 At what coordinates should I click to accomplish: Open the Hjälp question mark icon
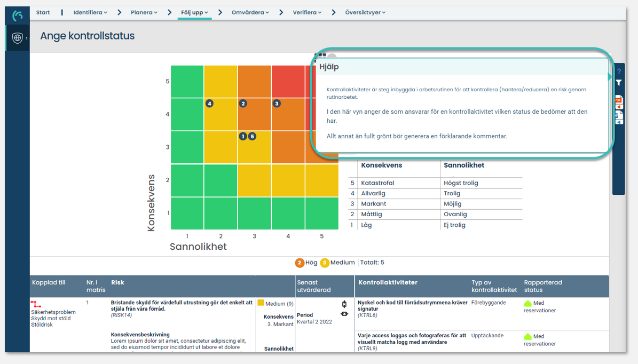tap(619, 71)
